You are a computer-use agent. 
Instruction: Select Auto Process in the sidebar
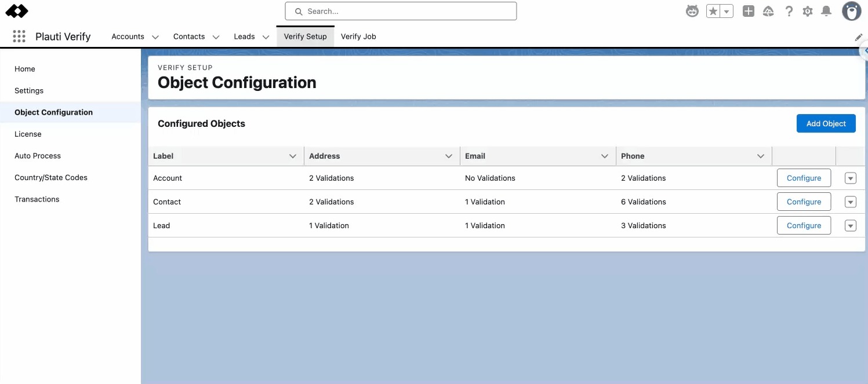point(38,156)
